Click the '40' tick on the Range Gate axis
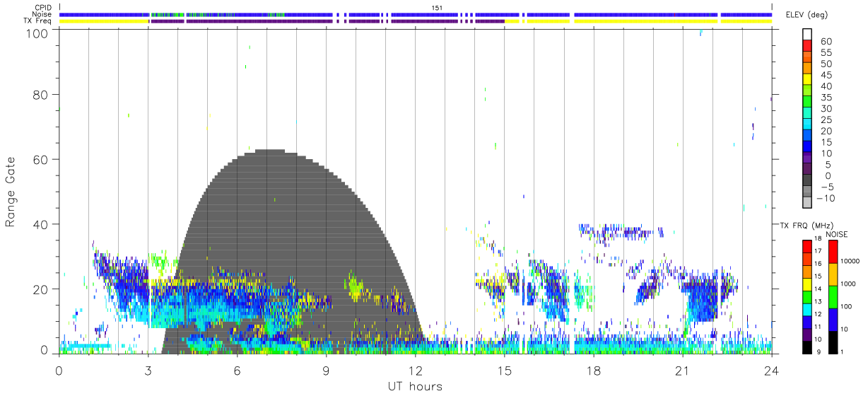The image size is (868, 401). pyautogui.click(x=40, y=224)
